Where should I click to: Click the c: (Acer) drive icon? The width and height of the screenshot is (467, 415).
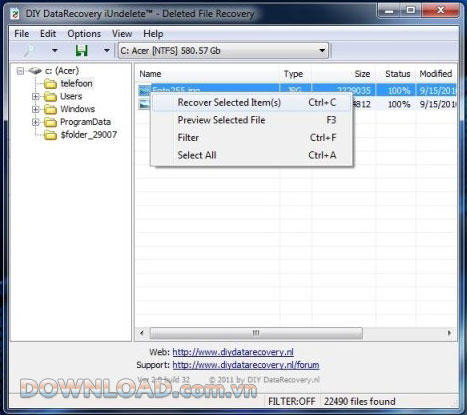tap(35, 71)
